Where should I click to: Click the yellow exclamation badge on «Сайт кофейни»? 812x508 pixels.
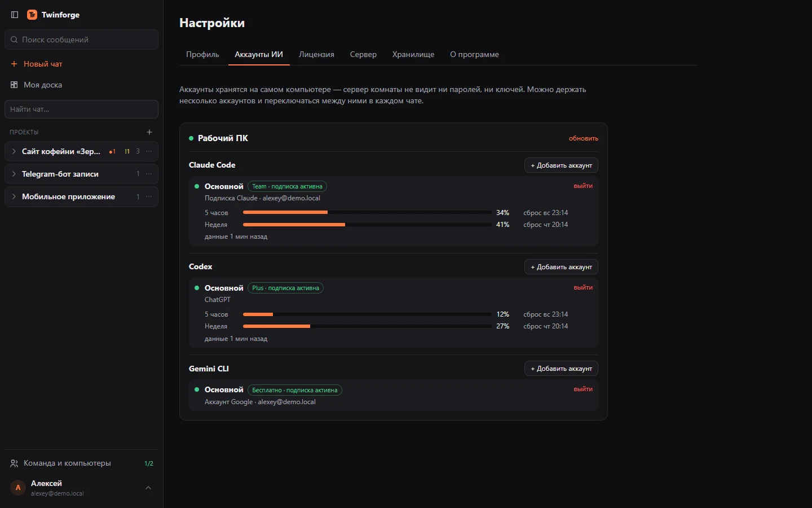pyautogui.click(x=127, y=151)
